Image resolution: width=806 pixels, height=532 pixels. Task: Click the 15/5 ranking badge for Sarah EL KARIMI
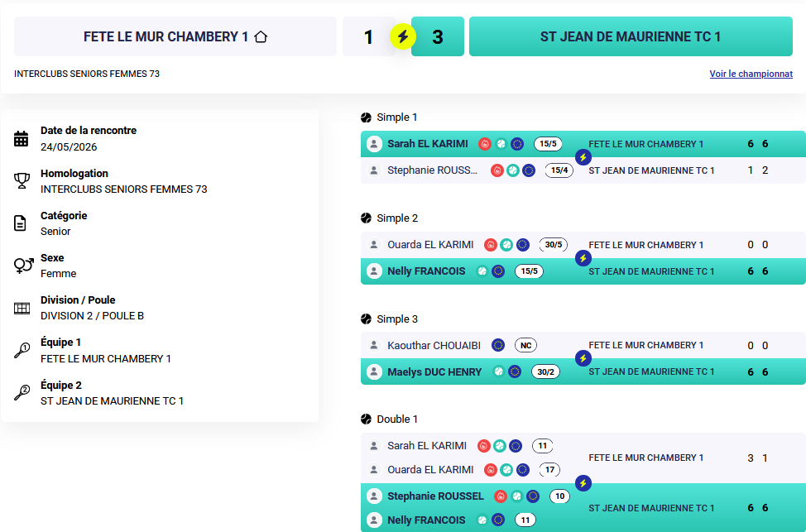point(548,144)
